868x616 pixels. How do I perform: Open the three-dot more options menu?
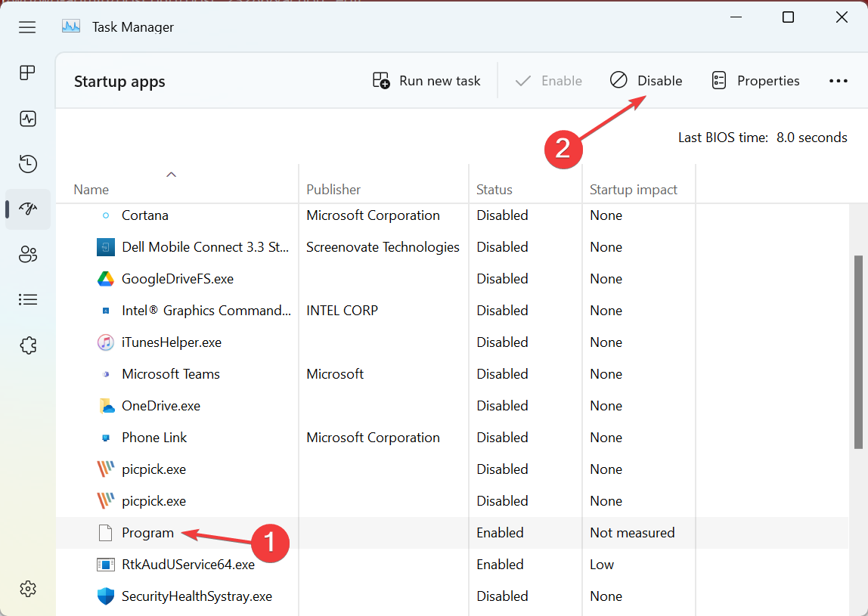click(838, 81)
